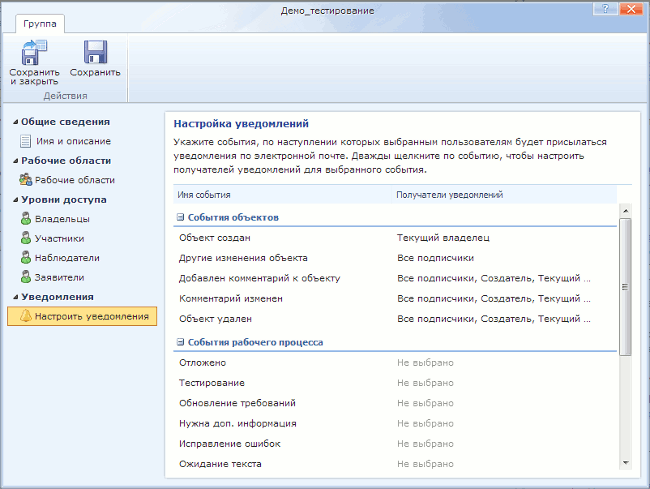Collapse the Уровни доступа section
This screenshot has height=489, width=650.
pos(15,200)
